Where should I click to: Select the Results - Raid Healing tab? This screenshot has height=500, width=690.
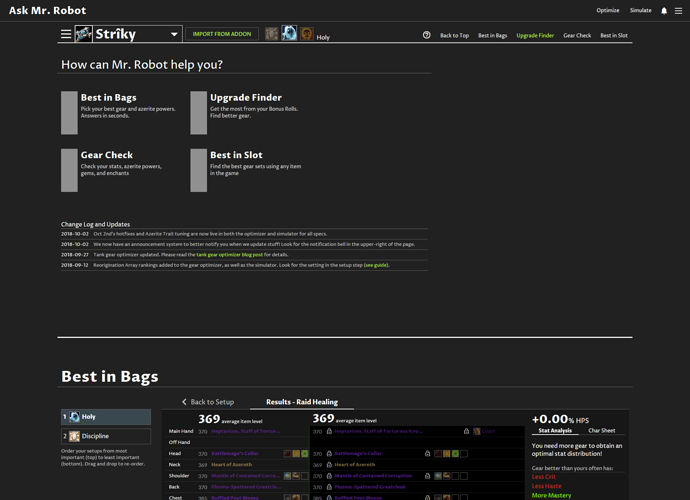[302, 402]
